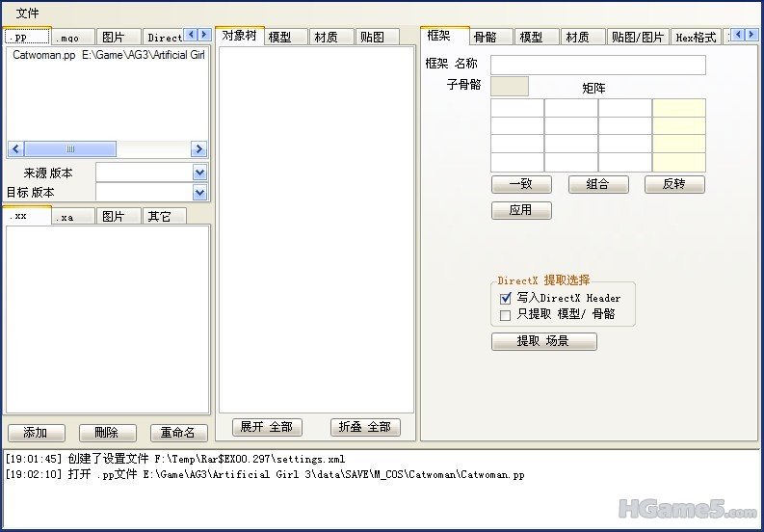Click right arrow of the file list scrollbar
The width and height of the screenshot is (764, 532).
coord(198,149)
